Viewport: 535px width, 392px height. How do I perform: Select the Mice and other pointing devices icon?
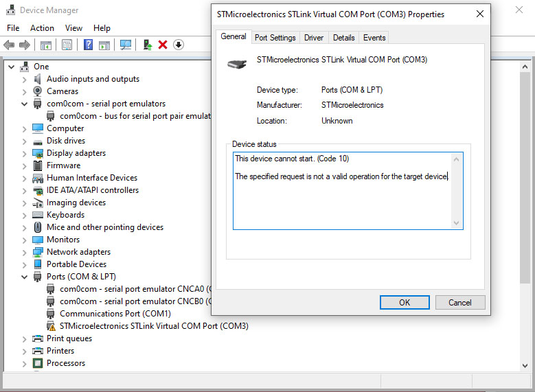coord(38,227)
